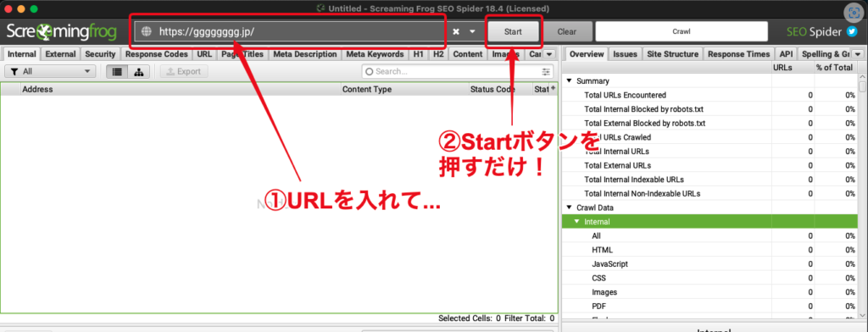This screenshot has width=868, height=332.
Task: Click the add column plus icon
Action: coord(553,89)
